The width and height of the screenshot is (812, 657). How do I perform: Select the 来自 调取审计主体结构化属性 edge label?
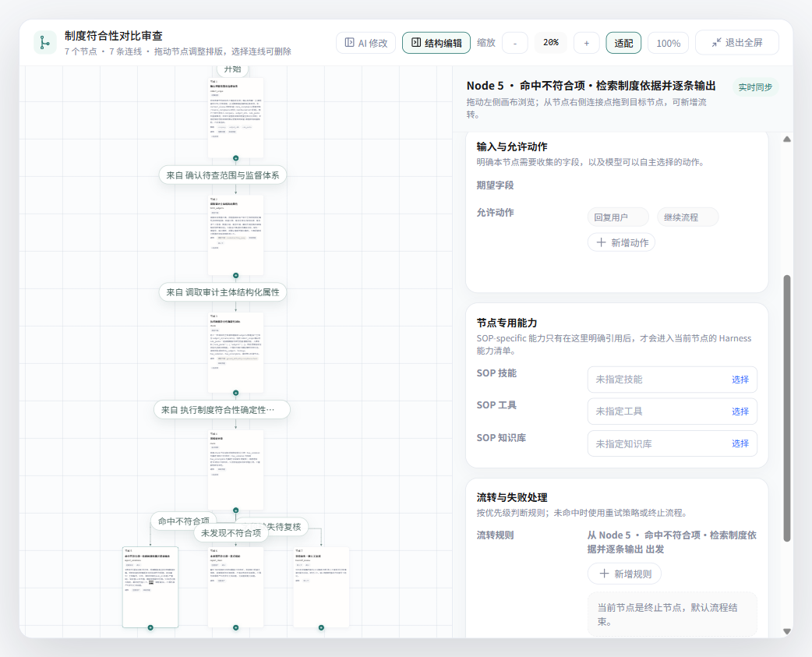[223, 292]
